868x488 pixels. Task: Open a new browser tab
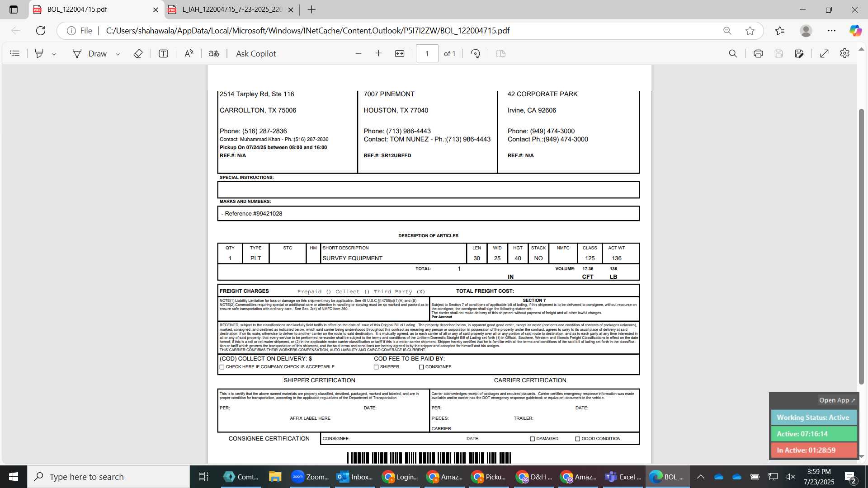311,9
